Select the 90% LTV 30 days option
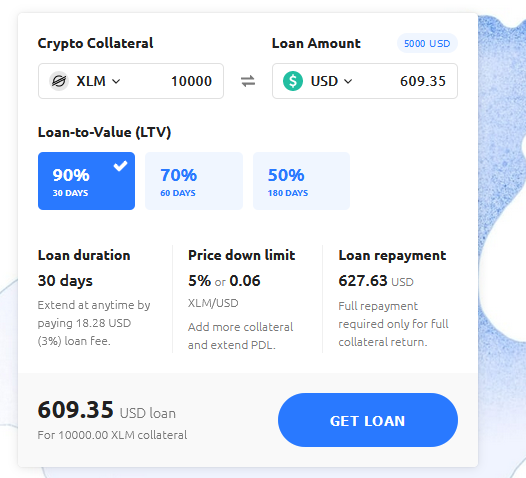526x478 pixels. tap(87, 181)
